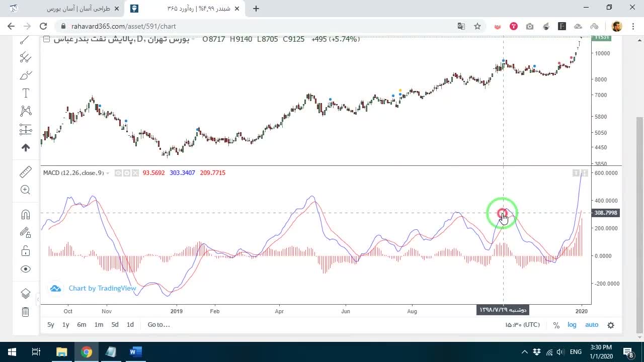
Task: Select the text tool in drawing toolbar
Action: click(26, 93)
